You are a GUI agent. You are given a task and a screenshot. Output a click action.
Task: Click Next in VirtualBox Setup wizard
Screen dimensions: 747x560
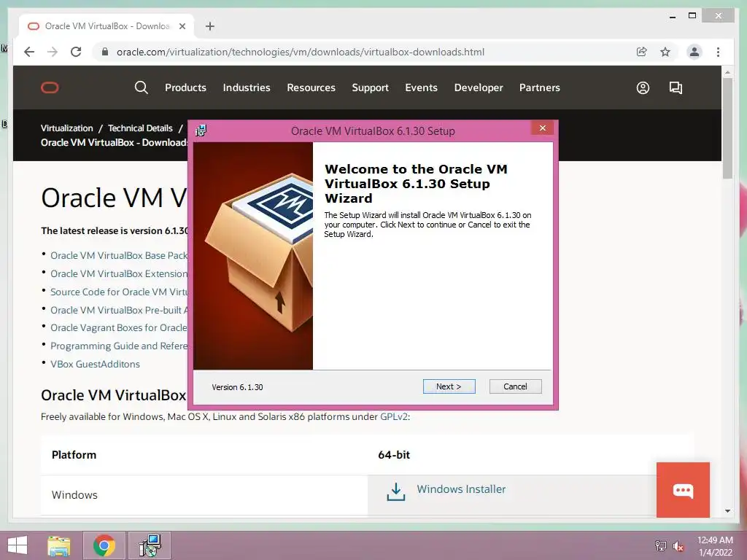[449, 386]
